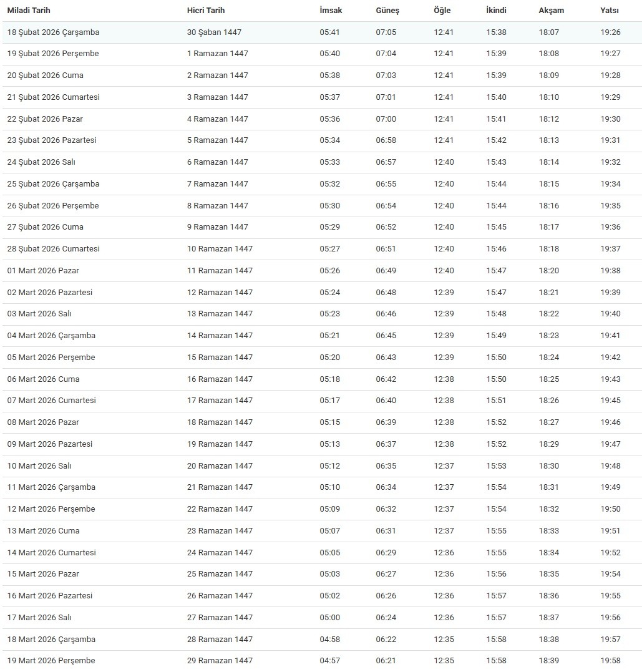The width and height of the screenshot is (642, 672).
Task: Select the 19 Mart 2026 Perşembe date cell
Action: [x=51, y=661]
